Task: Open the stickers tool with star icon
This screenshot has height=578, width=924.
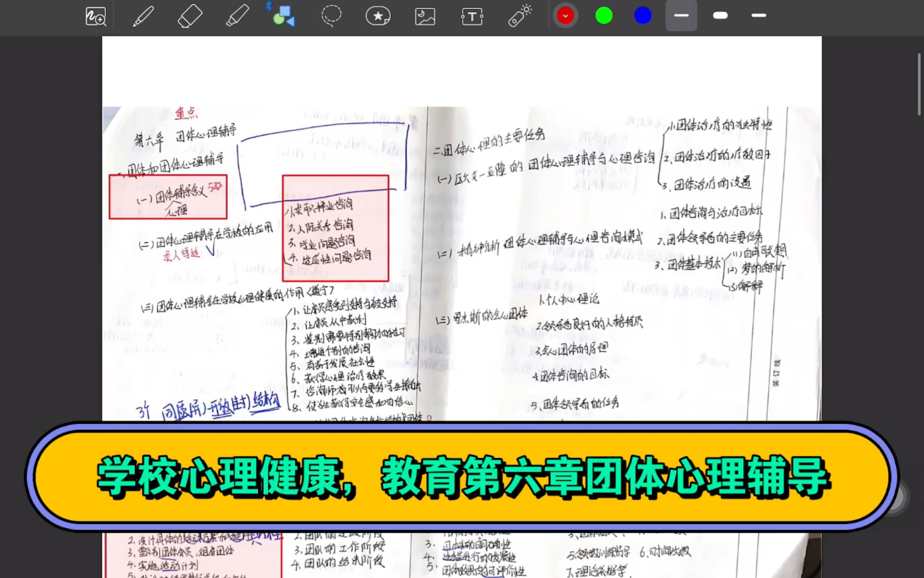Action: [x=378, y=16]
